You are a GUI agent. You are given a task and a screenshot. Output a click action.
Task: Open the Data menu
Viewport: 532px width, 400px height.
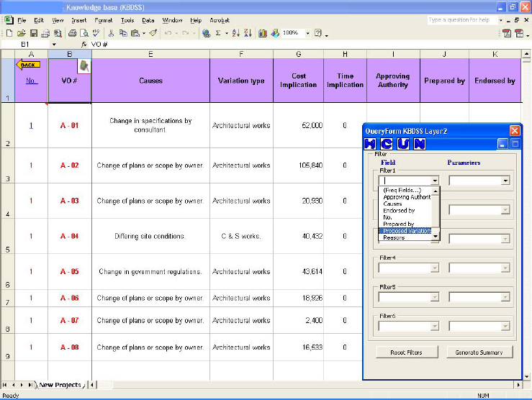148,20
